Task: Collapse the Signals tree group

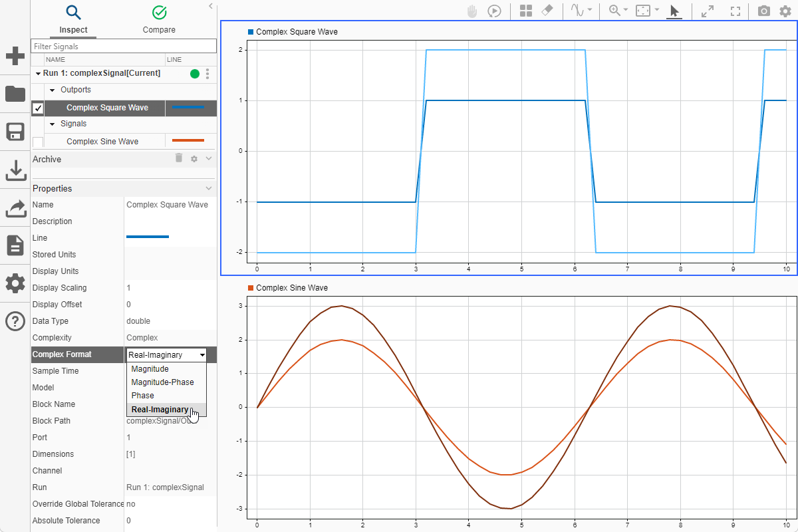Action: [x=53, y=124]
